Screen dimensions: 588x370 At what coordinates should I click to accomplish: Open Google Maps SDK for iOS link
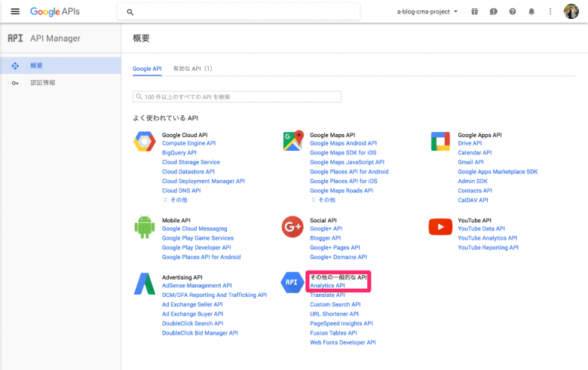(x=343, y=152)
